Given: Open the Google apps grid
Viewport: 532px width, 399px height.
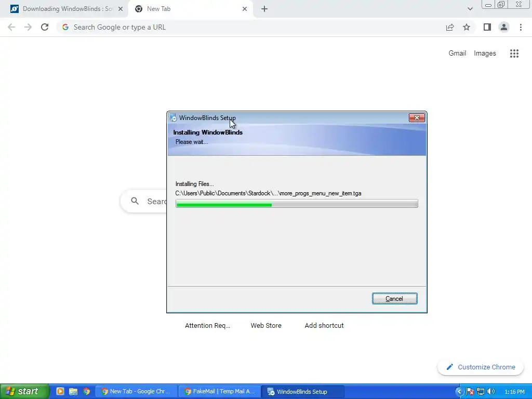Looking at the screenshot, I should point(514,54).
